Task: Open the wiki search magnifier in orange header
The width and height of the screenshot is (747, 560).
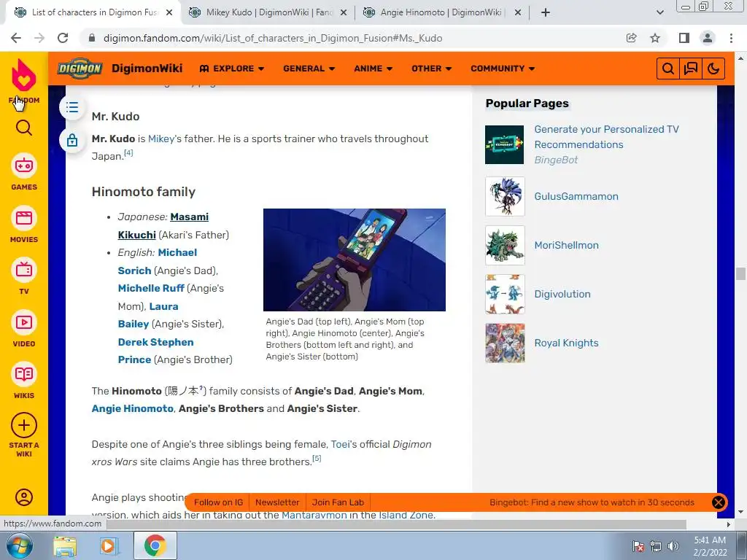Action: 668,69
